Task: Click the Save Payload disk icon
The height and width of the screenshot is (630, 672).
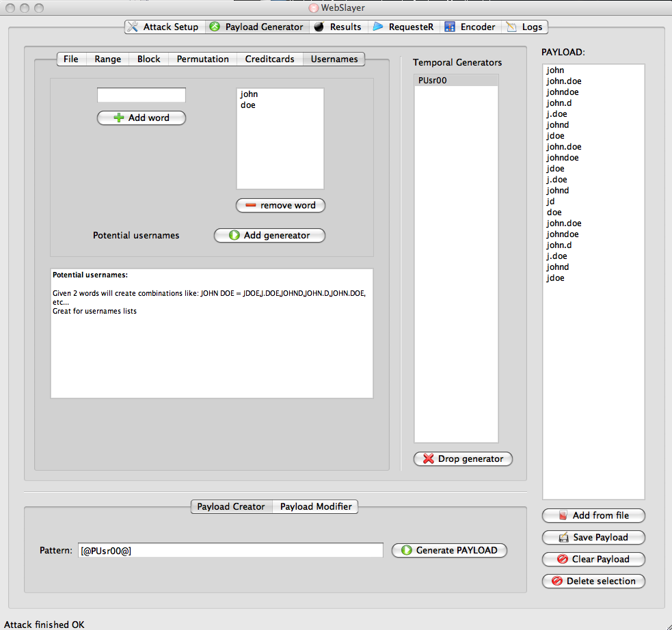Action: coord(563,538)
